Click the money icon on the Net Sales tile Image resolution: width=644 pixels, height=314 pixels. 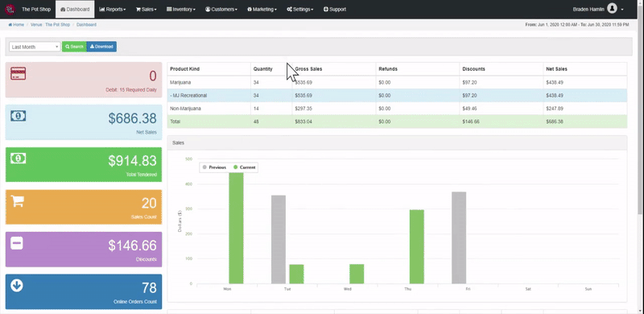(x=18, y=116)
